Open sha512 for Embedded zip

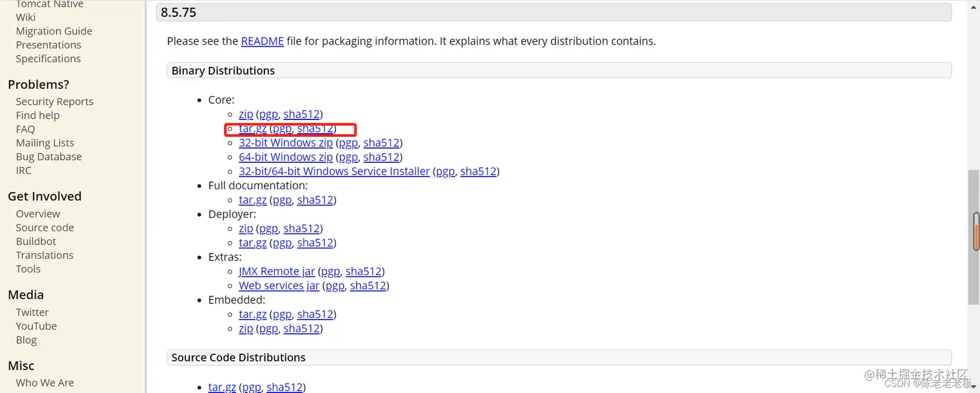[x=301, y=328]
